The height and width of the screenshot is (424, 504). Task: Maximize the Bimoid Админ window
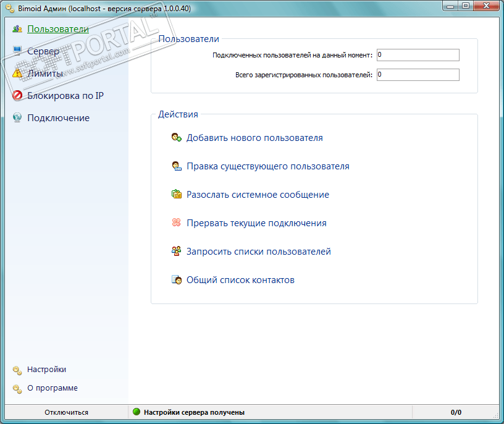(x=466, y=6)
